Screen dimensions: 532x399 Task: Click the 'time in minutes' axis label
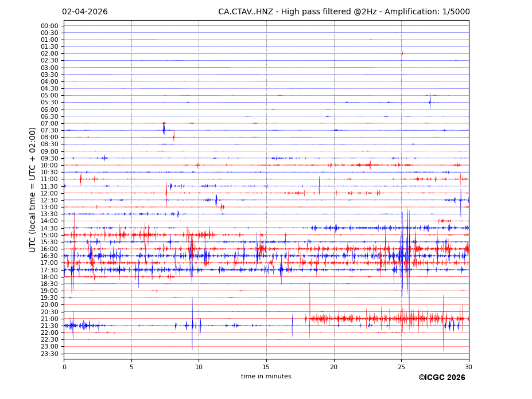click(x=266, y=377)
